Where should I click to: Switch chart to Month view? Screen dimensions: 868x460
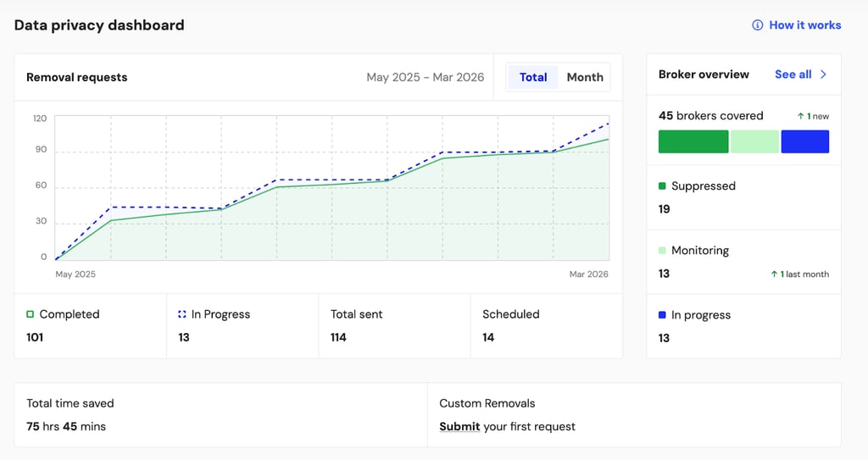(x=585, y=77)
